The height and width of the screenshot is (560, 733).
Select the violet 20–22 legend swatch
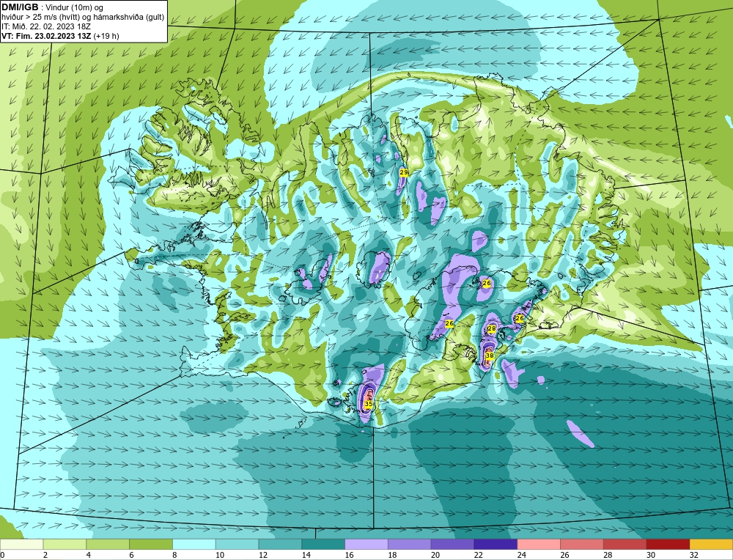452,545
